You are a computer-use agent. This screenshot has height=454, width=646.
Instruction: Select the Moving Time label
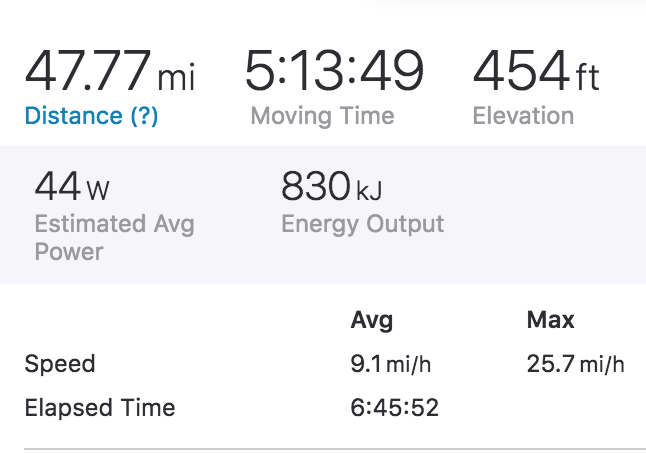[x=323, y=116]
